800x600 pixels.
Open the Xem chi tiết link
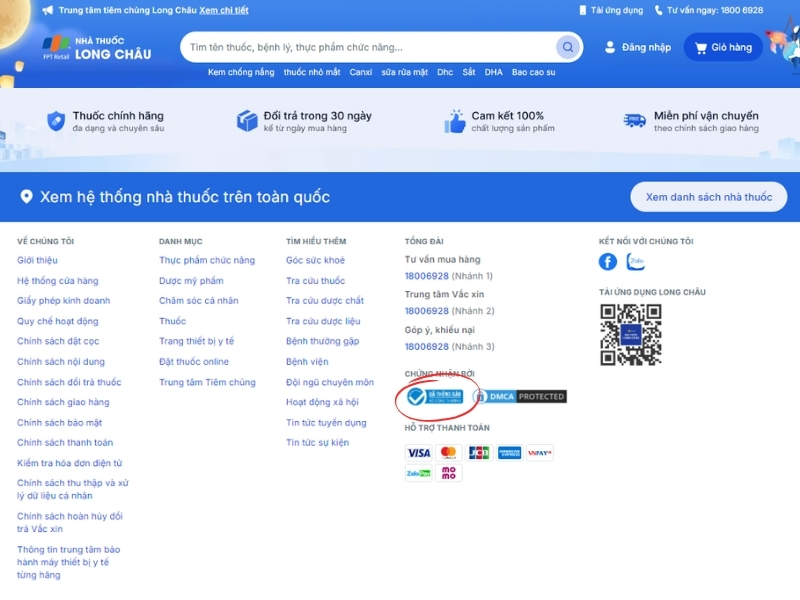pos(223,10)
